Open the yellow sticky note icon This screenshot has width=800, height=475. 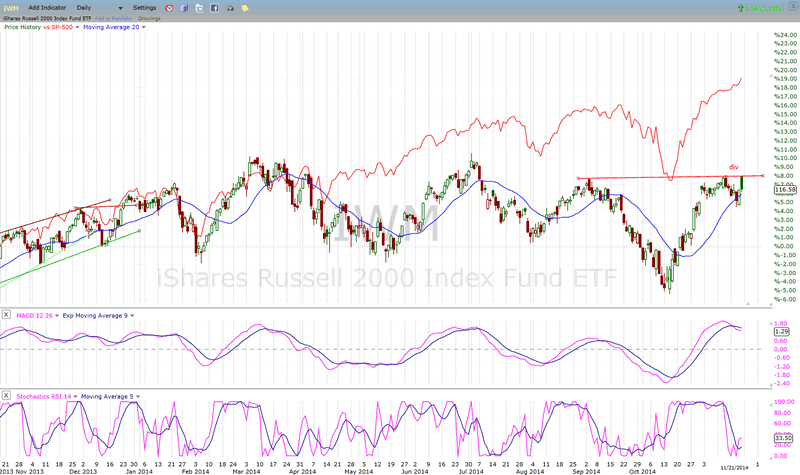point(245,8)
